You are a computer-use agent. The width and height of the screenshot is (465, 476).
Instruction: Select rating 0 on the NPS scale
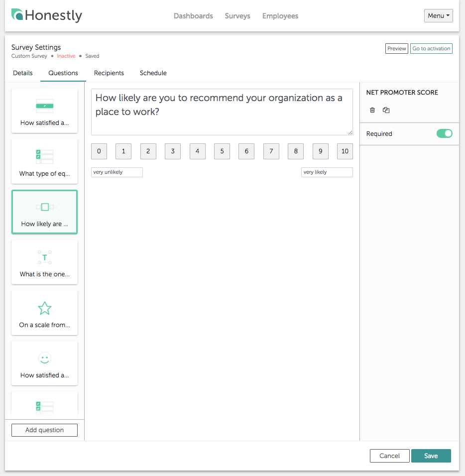click(99, 151)
